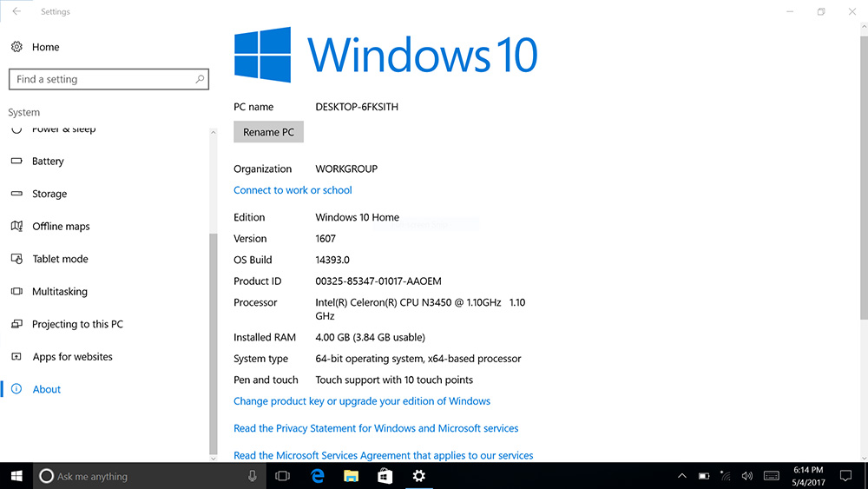
Task: Click the Cortana circle icon
Action: 47,476
